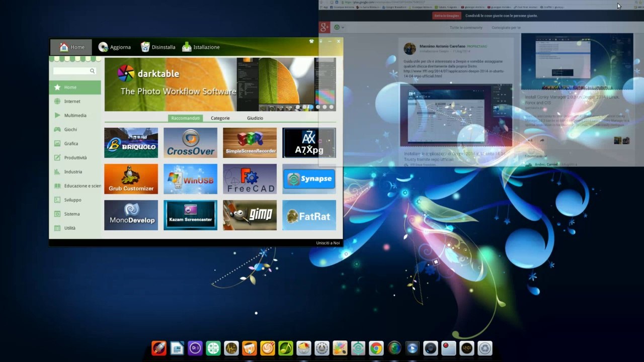The width and height of the screenshot is (644, 362).
Task: Open the Istallazione downloads section
Action: [200, 47]
